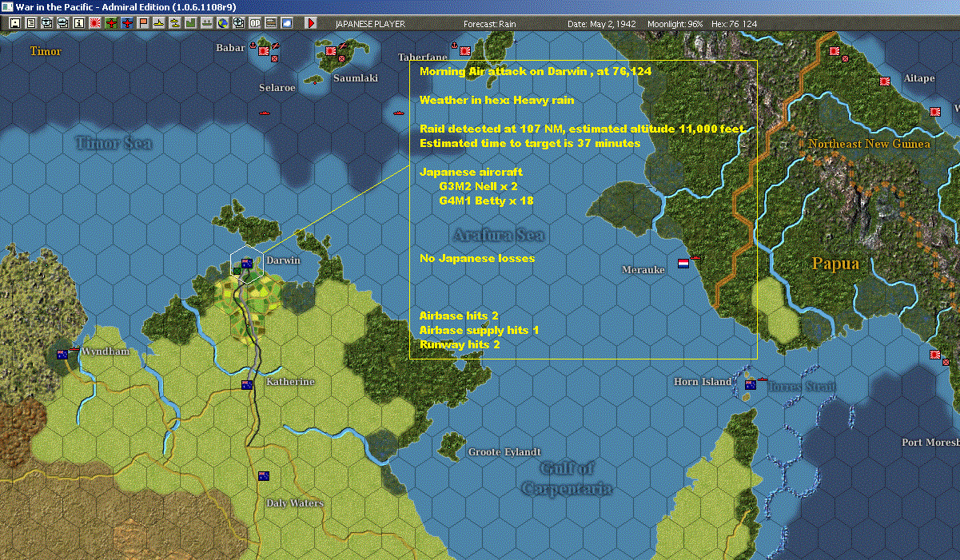Click "Raid detected at 107 NM" line
The height and width of the screenshot is (560, 960).
[x=583, y=129]
